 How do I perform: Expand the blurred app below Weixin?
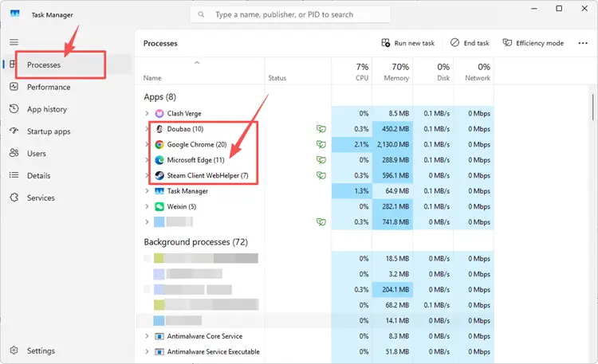click(147, 222)
